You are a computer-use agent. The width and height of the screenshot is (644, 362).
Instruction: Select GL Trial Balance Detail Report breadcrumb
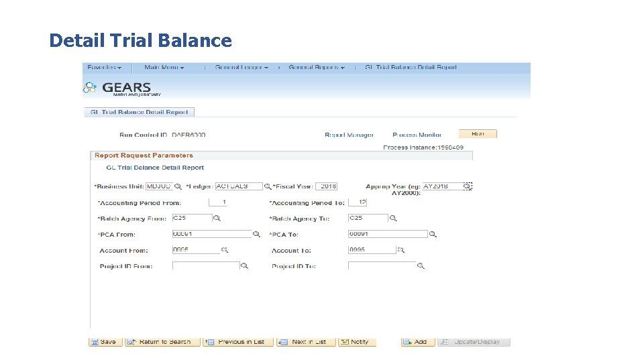[411, 67]
